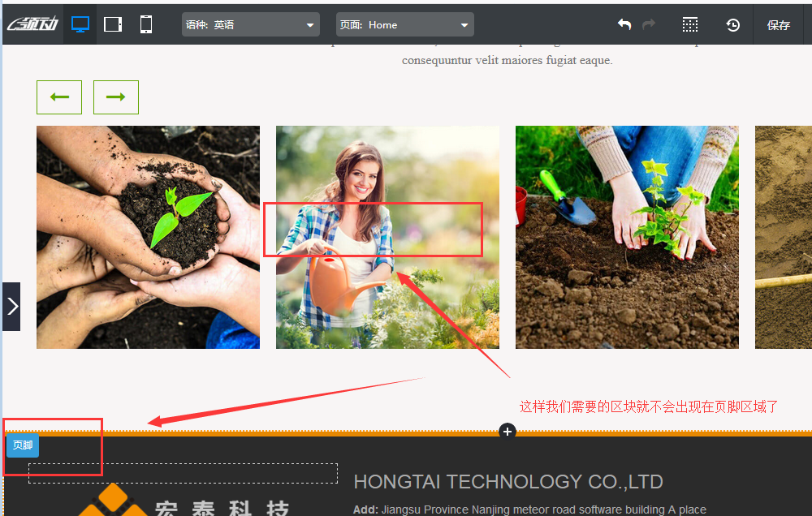Switch to tablet preview mode
The height and width of the screenshot is (516, 812).
tap(113, 24)
